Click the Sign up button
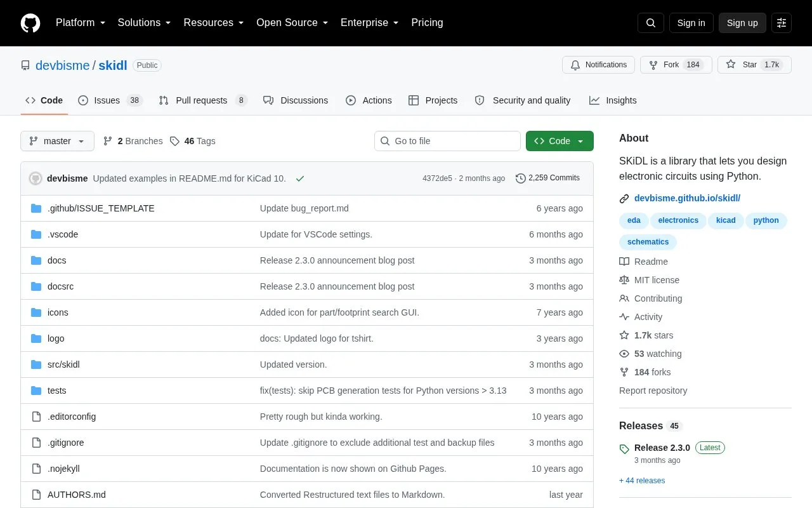This screenshot has width=812, height=508. [x=742, y=23]
